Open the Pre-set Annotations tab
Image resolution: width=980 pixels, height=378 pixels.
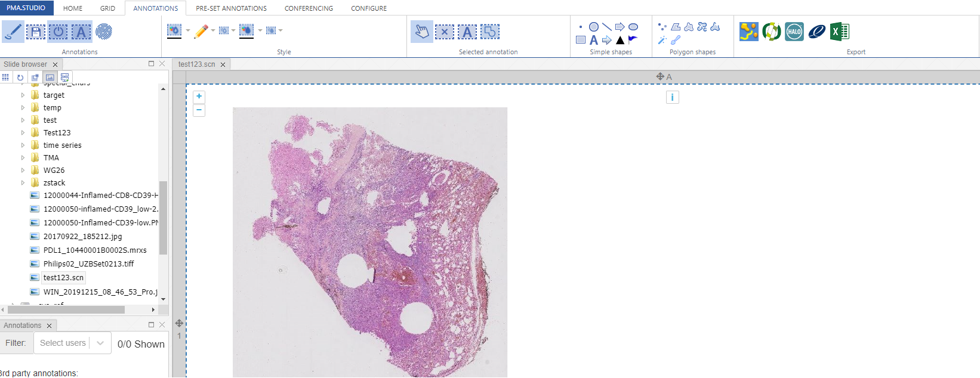(x=231, y=8)
